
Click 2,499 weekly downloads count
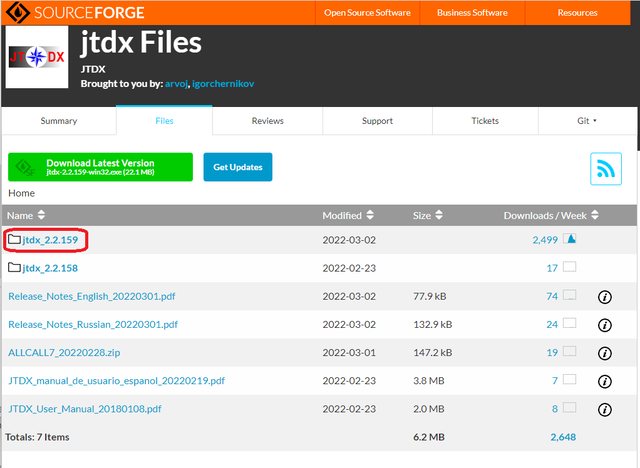[545, 240]
